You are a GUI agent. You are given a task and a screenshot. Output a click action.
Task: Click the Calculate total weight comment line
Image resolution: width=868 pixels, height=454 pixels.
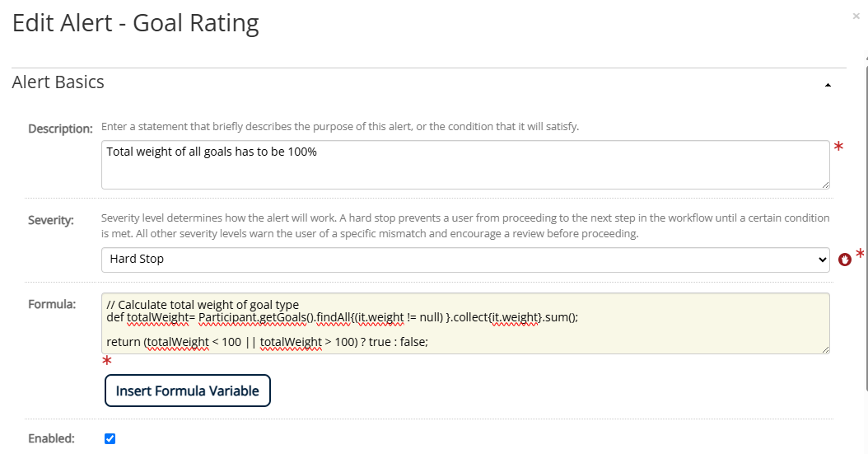(203, 305)
